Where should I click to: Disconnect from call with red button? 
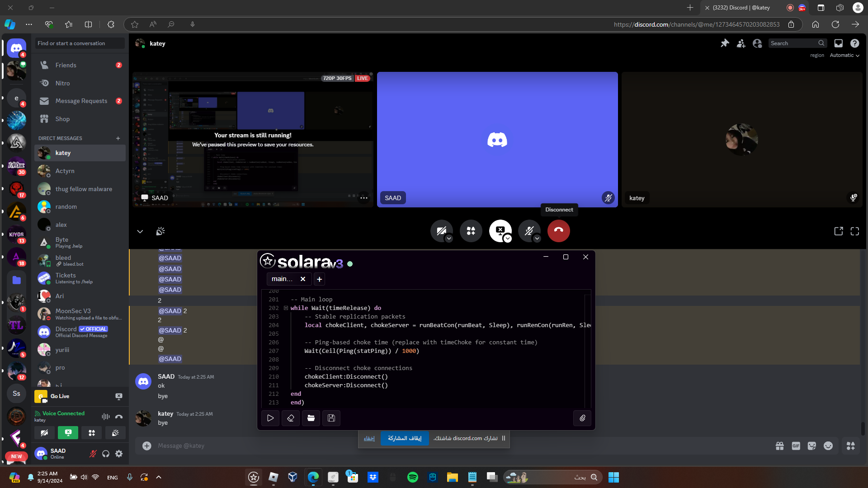pos(559,231)
